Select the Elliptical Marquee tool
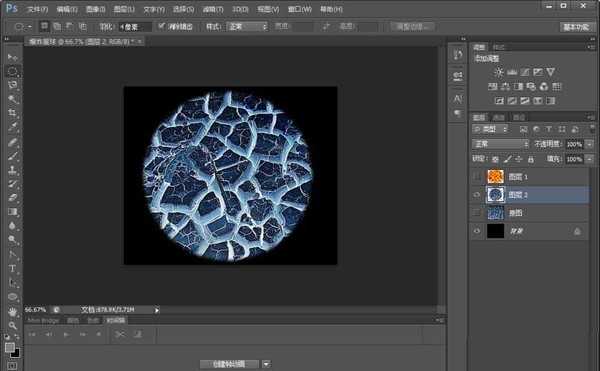 click(12, 72)
